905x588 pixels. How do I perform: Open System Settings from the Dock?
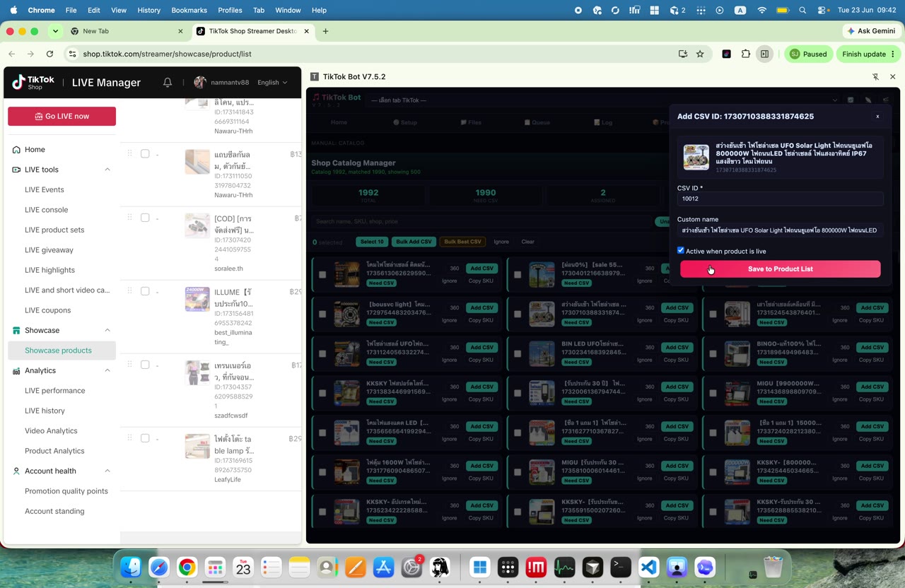point(411,567)
